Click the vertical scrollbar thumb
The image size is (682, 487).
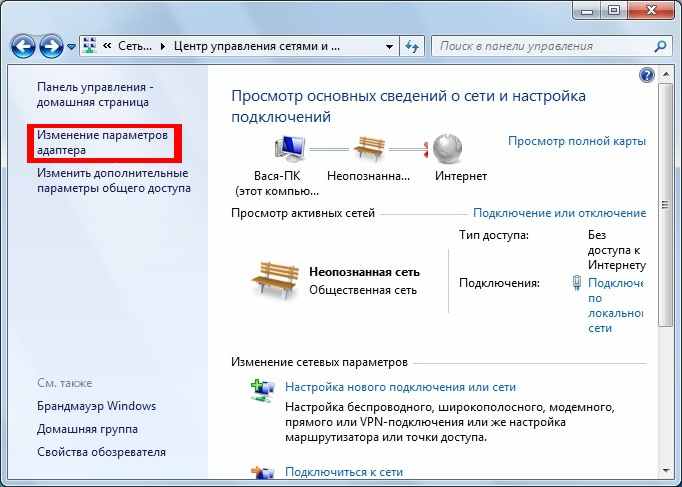[x=665, y=204]
